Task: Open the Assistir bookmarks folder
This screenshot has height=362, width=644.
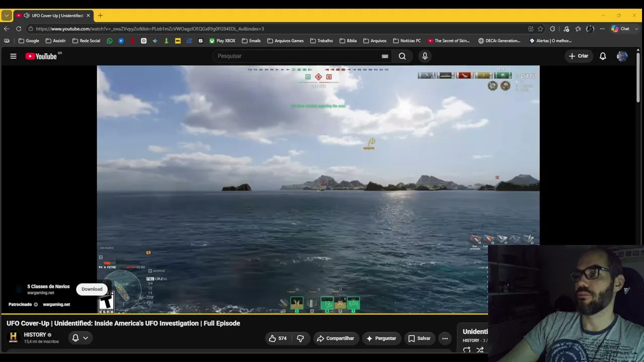Action: [x=55, y=41]
